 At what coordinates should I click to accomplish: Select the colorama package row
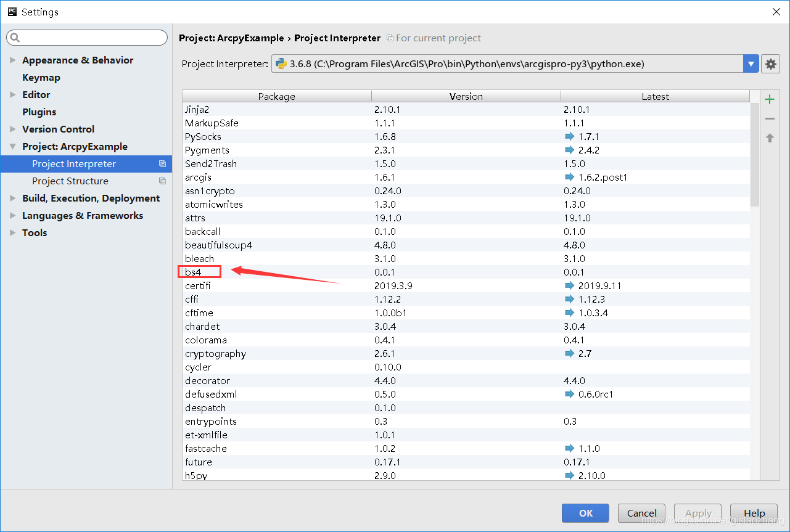click(466, 340)
